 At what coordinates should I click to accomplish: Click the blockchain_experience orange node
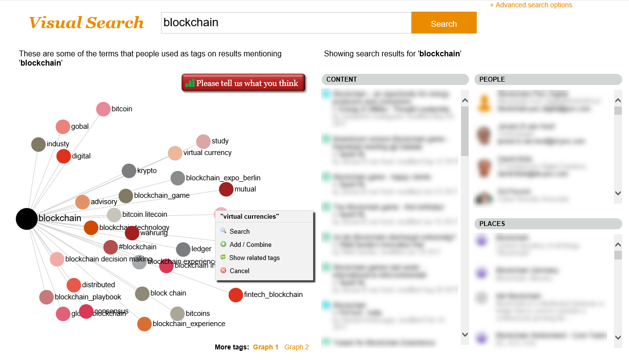(x=144, y=324)
